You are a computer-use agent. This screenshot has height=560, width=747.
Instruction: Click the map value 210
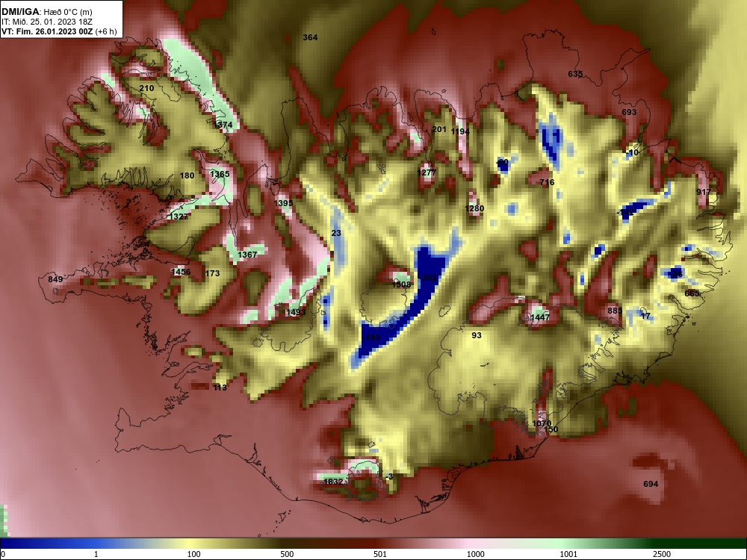pos(146,89)
